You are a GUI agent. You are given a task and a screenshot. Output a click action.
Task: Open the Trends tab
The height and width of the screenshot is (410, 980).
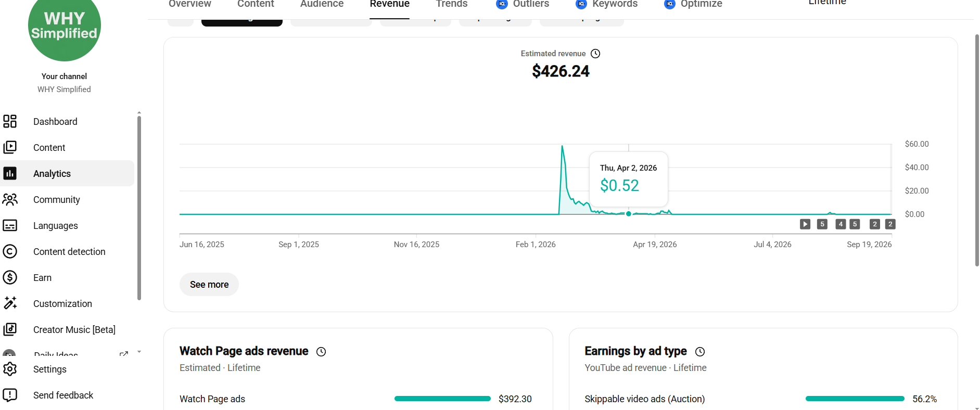pyautogui.click(x=452, y=4)
